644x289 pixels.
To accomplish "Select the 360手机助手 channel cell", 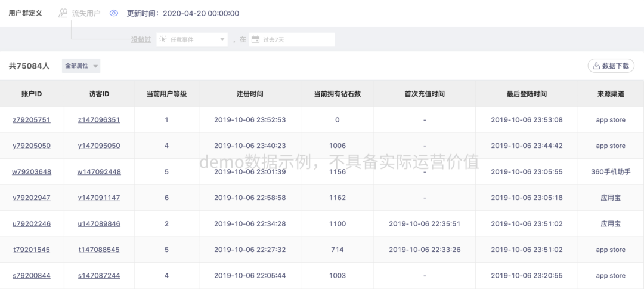I will click(x=611, y=172).
